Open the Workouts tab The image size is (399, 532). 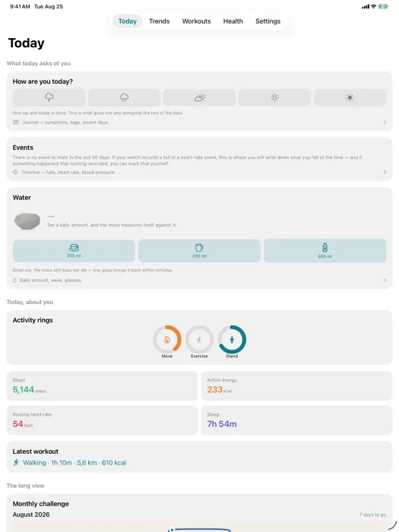[196, 21]
